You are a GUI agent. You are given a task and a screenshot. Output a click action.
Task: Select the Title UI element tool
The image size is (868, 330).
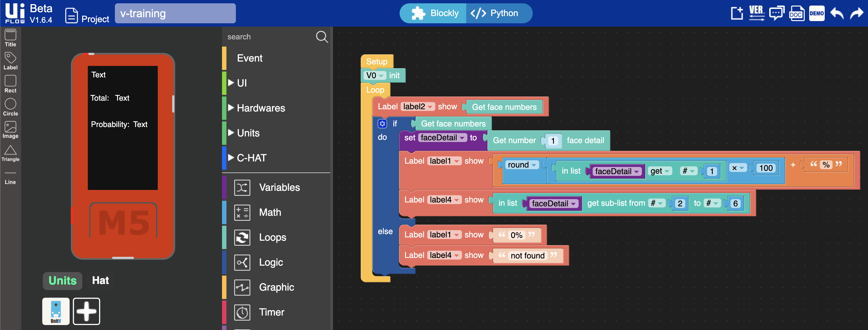10,38
